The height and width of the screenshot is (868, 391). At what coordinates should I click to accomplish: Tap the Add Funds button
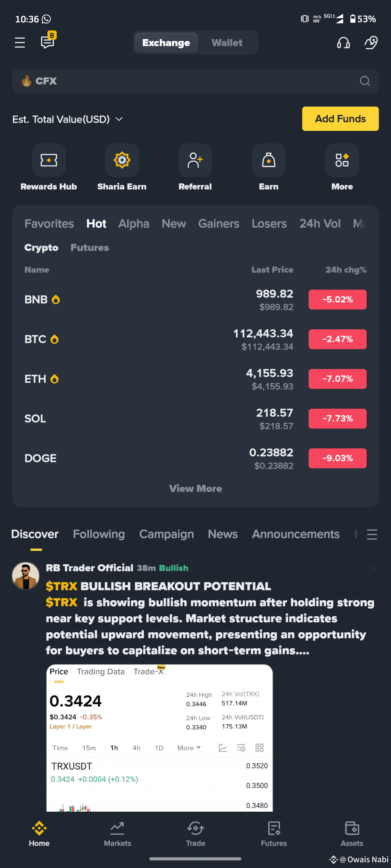pos(340,119)
